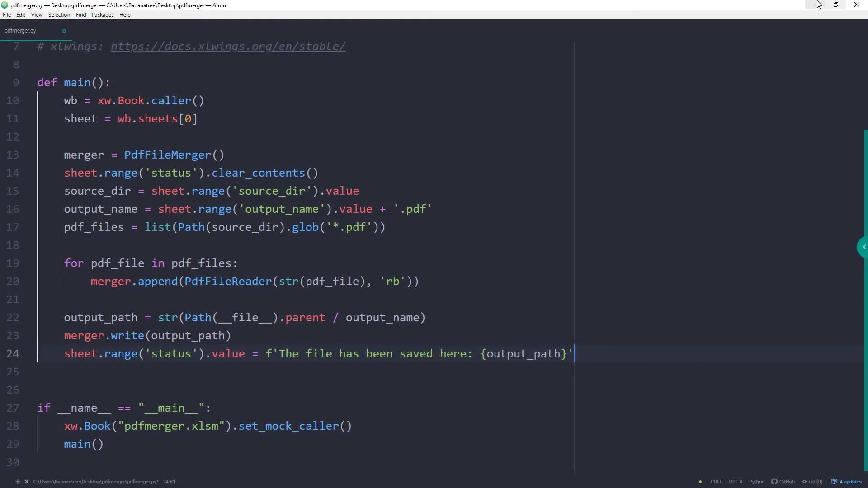Click the cursor position indicator 24:81

coord(169,482)
